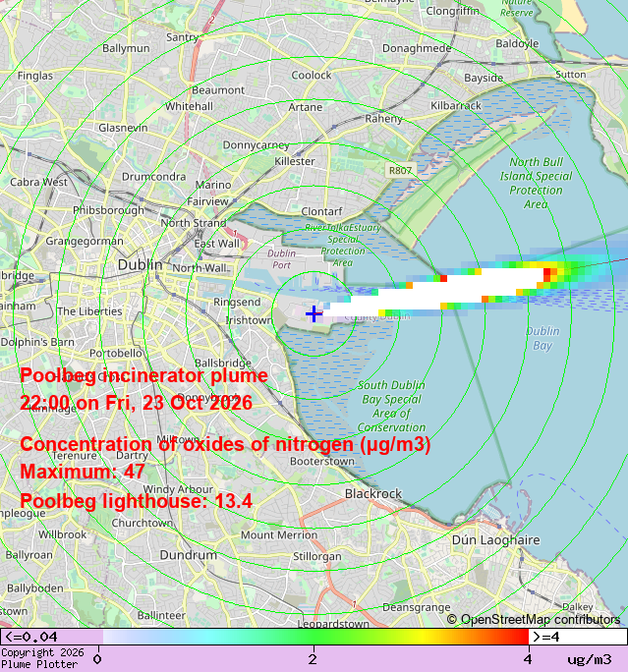Click the '© OpenStreetMap contributors' attribution
Viewport: 628px width, 672px height.
(534, 620)
